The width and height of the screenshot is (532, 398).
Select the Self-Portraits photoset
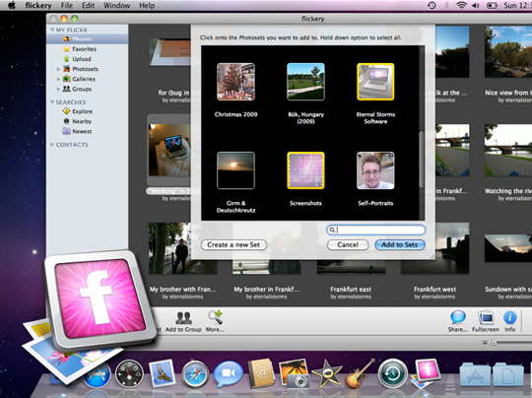(x=375, y=170)
